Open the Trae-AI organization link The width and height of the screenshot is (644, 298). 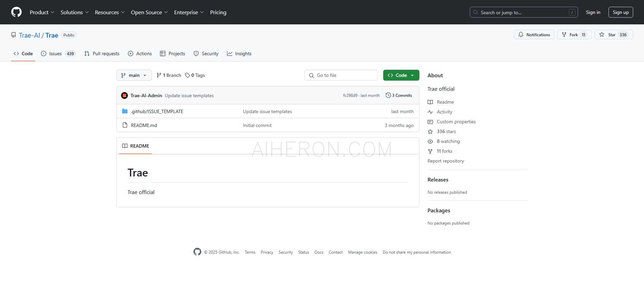tap(29, 35)
